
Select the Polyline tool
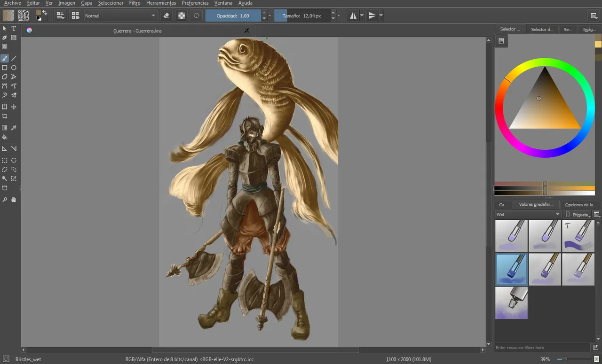coord(14,77)
